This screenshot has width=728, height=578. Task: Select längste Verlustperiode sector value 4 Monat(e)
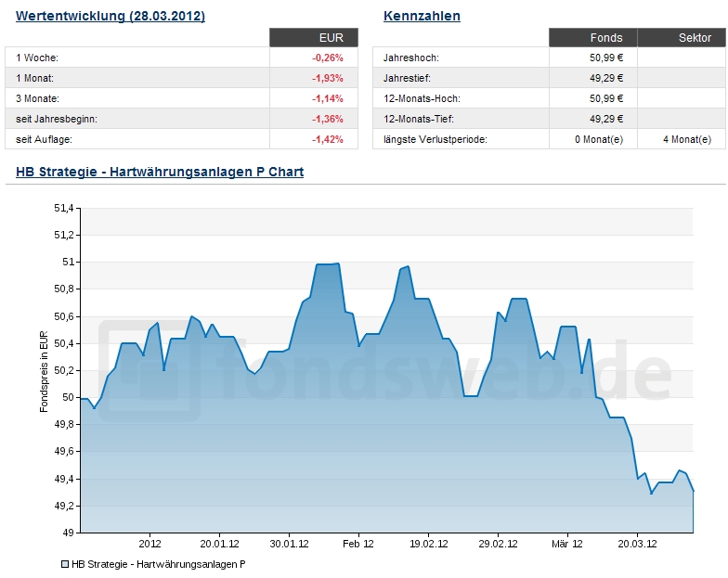click(687, 139)
